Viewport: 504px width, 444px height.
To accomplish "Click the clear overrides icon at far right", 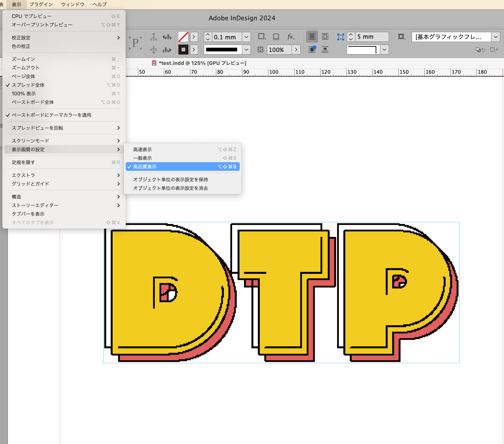I will pyautogui.click(x=494, y=50).
